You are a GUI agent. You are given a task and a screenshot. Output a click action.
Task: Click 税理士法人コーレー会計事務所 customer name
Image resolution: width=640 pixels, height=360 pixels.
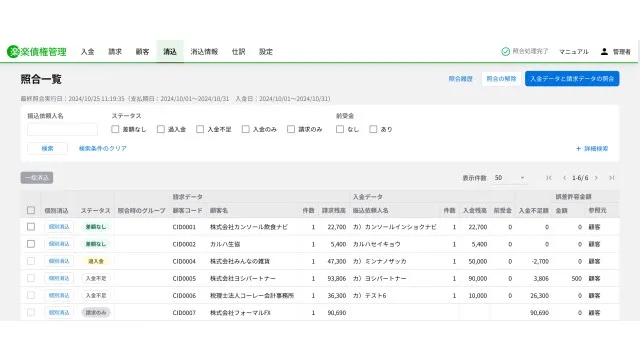(252, 296)
